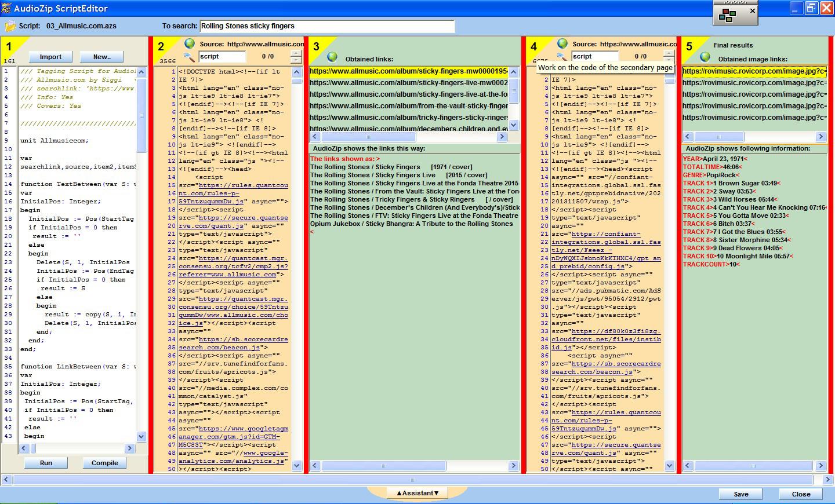Click the left arrow of the main bottom scrollbar
Screen dimensions: 835x504
pos(6,480)
